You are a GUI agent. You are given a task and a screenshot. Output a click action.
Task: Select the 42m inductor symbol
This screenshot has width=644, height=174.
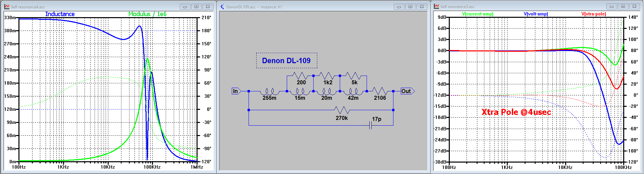353,91
